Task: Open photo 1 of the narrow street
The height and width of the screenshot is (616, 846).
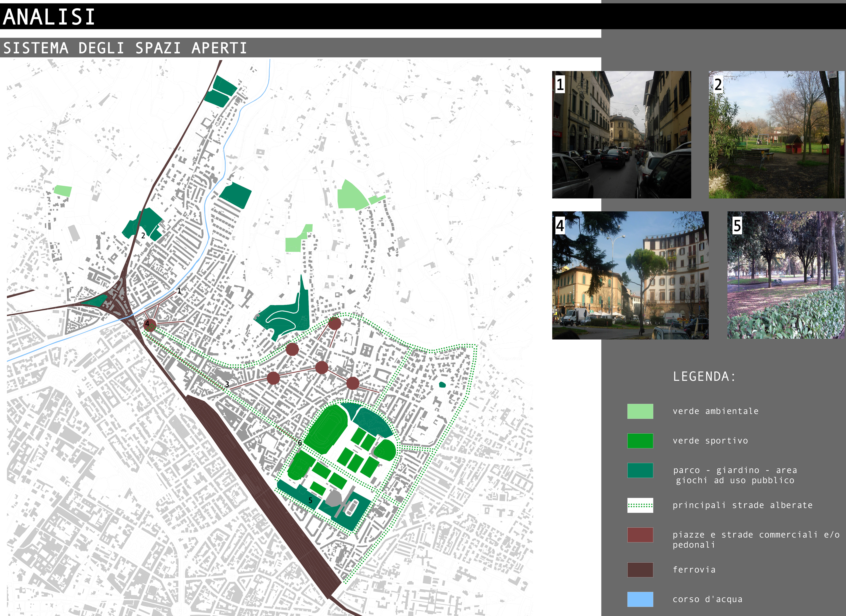Action: [x=621, y=135]
